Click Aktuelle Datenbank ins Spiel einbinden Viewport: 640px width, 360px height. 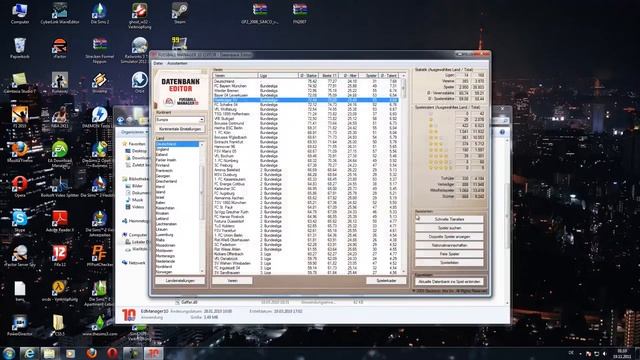coord(449,282)
